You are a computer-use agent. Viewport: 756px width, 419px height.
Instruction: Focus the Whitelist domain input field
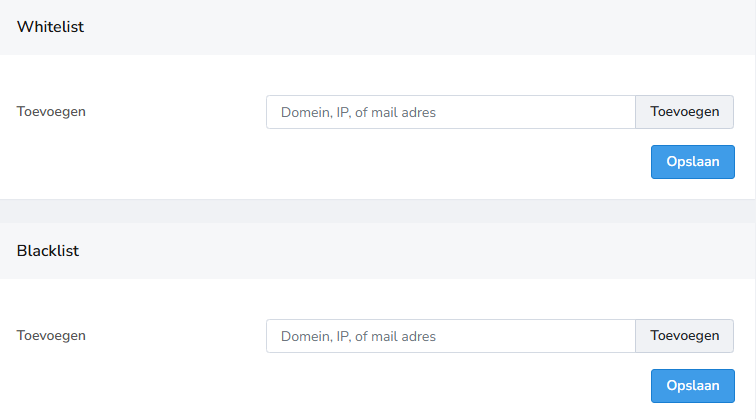click(450, 112)
